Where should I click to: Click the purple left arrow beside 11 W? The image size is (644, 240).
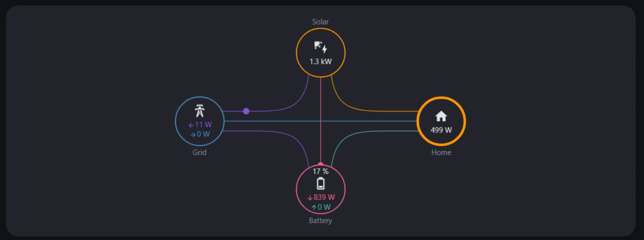point(191,125)
